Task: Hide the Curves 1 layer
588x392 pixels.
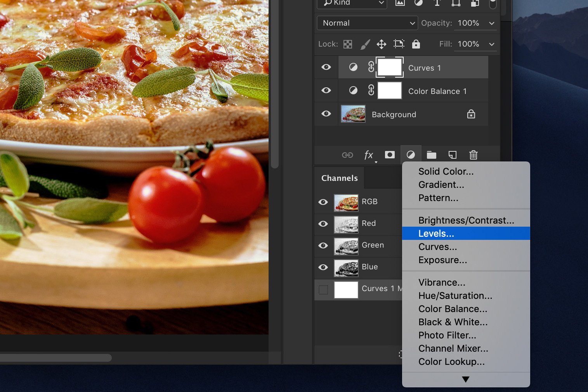Action: point(326,67)
